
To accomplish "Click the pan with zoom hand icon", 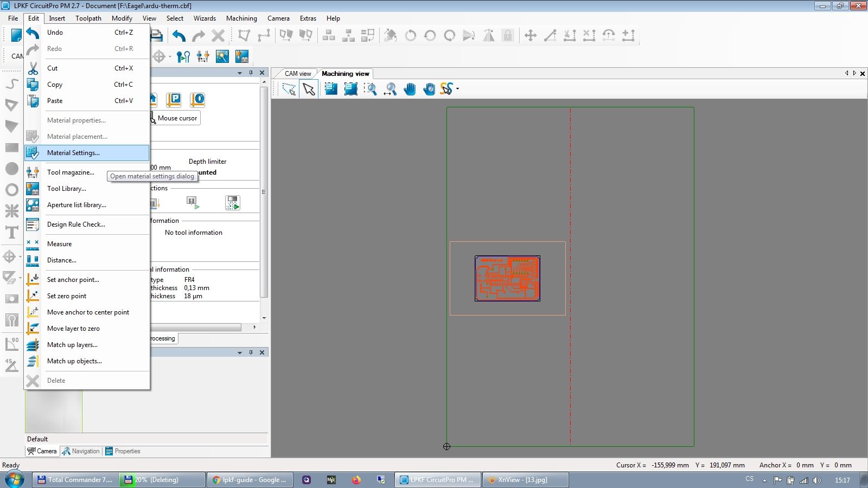I will (x=429, y=89).
